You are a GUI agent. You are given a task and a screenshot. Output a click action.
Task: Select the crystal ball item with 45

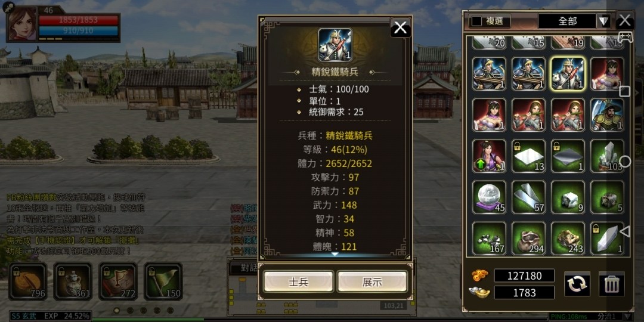click(x=489, y=197)
